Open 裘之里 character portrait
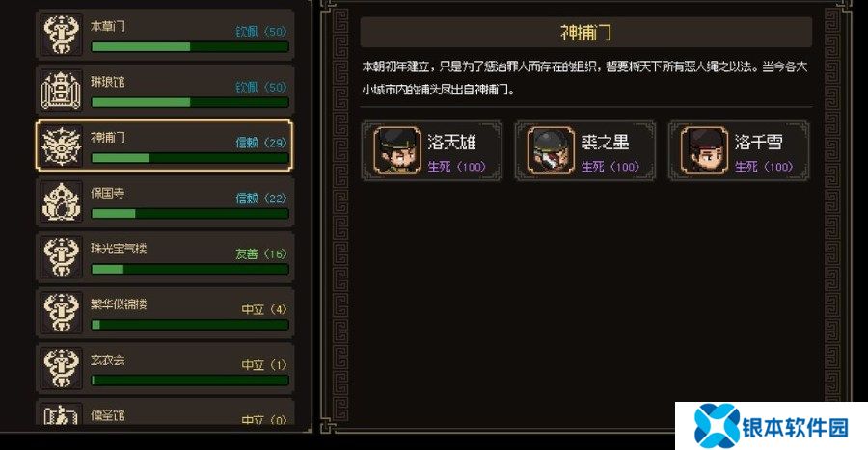Screen dimensions: 868x450 551,150
